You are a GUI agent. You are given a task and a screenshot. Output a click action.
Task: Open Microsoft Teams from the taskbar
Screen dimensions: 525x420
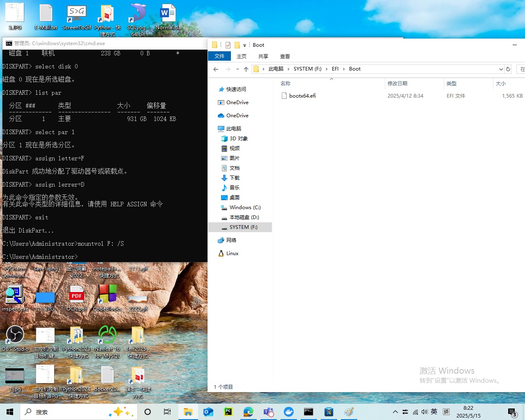[269, 412]
